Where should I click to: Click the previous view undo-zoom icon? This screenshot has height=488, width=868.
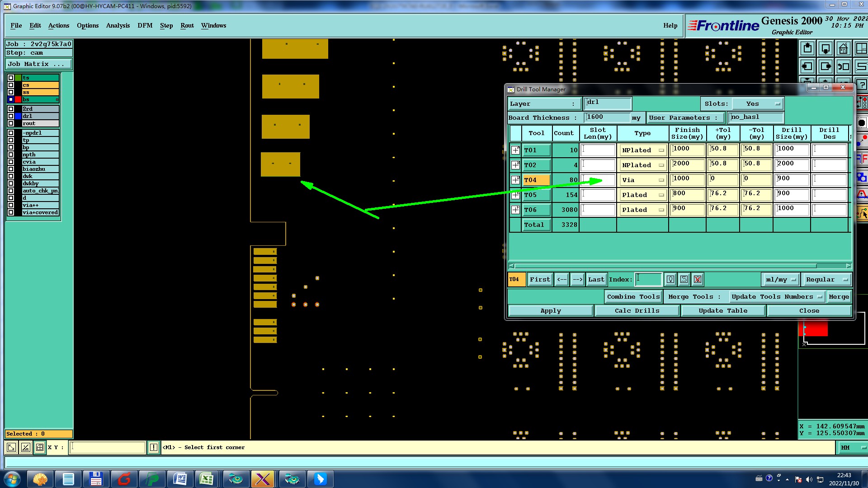[x=843, y=66]
